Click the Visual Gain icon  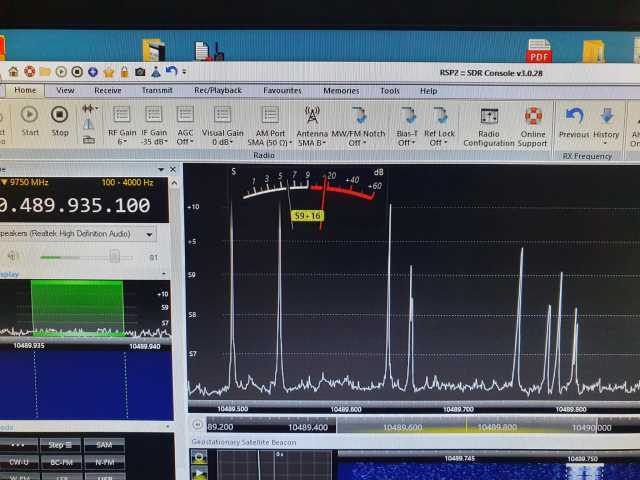222,115
